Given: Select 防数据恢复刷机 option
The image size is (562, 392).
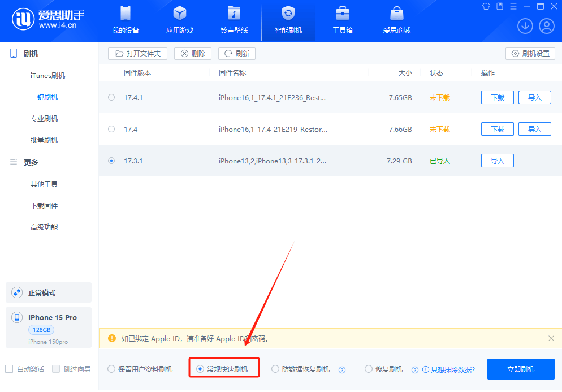Looking at the screenshot, I should point(301,369).
